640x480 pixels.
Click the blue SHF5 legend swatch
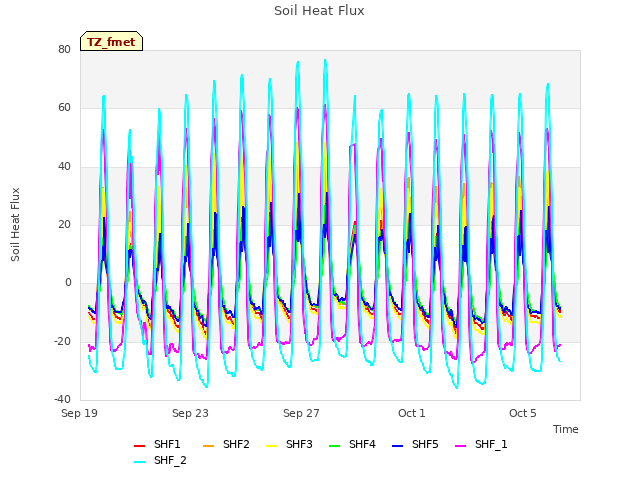[x=397, y=446]
